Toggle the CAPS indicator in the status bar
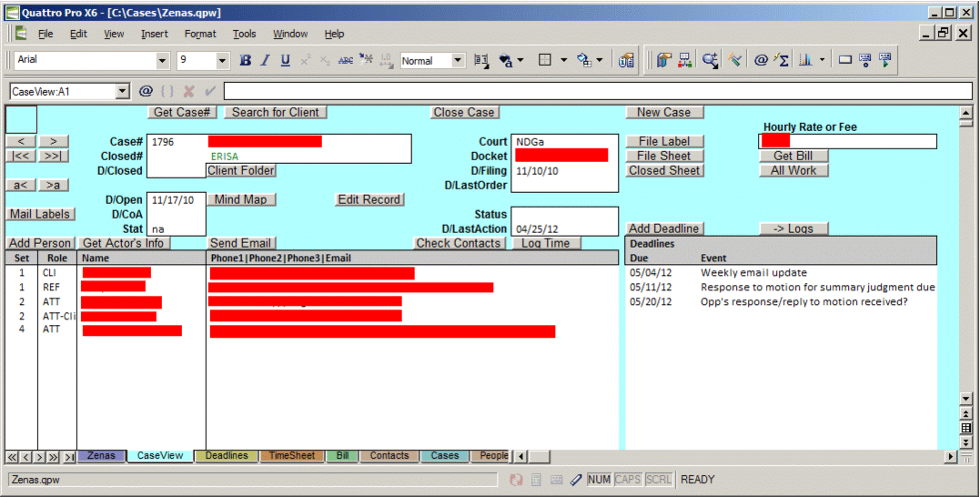Image resolution: width=980 pixels, height=497 pixels. [628, 480]
